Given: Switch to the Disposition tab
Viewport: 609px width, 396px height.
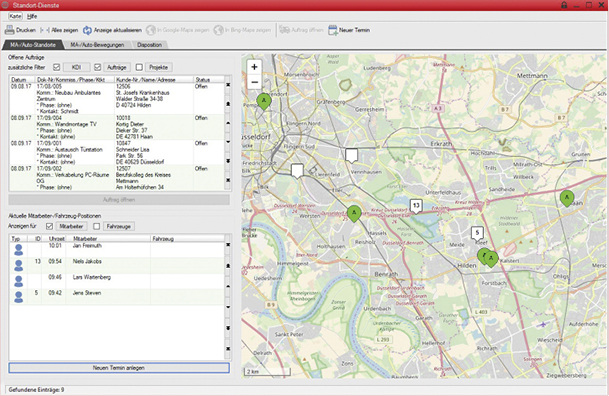Looking at the screenshot, I should pyautogui.click(x=150, y=45).
